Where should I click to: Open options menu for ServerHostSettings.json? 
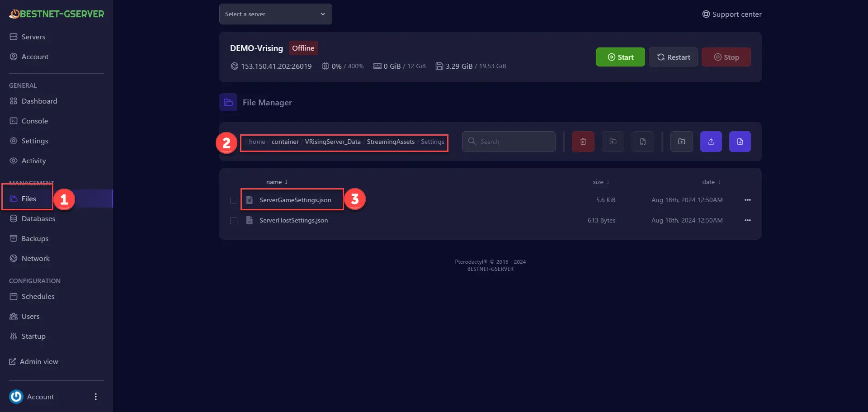point(747,220)
